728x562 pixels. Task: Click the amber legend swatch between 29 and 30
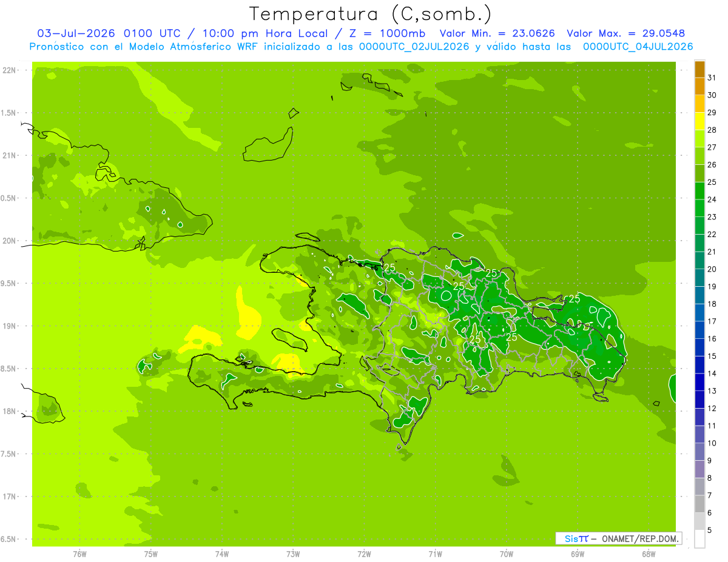699,104
